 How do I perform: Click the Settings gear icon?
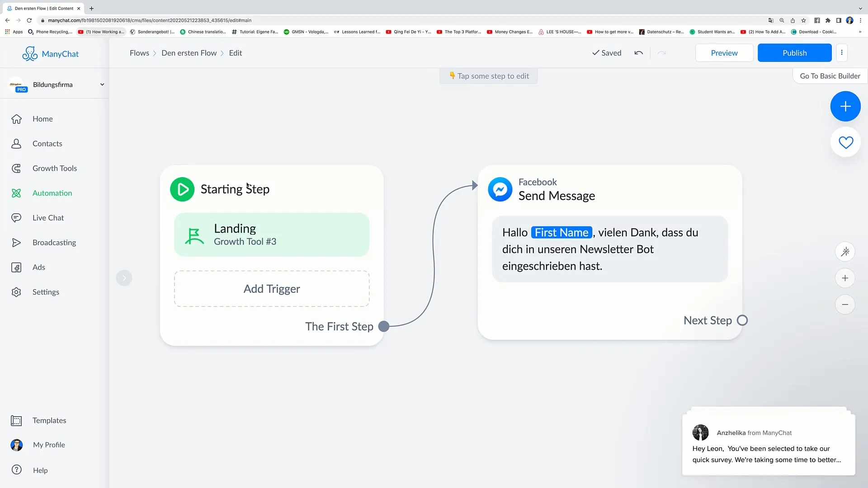click(16, 292)
